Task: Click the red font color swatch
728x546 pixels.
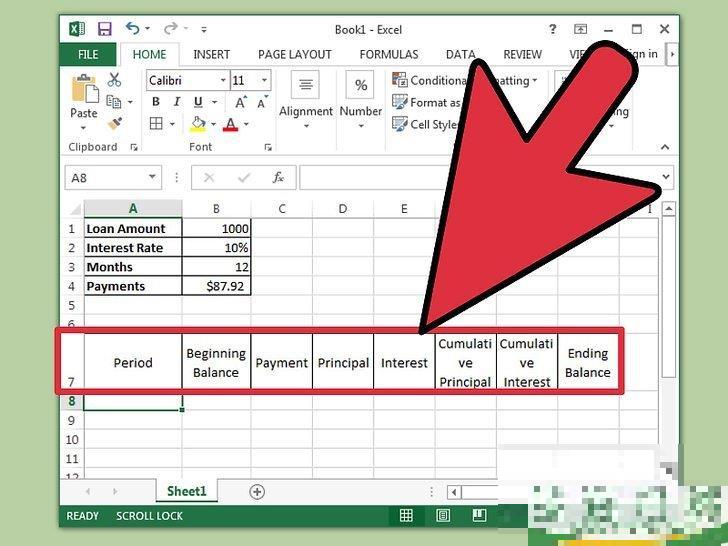Action: (230, 125)
